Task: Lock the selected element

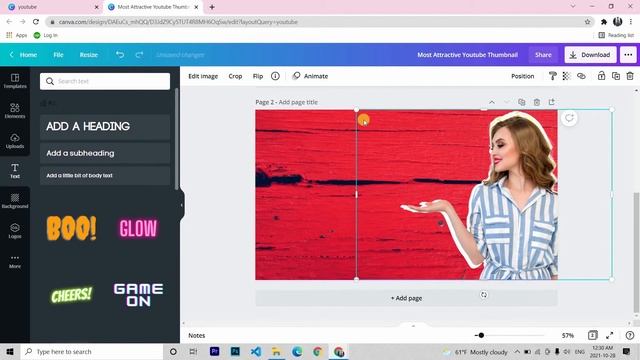Action: click(601, 76)
